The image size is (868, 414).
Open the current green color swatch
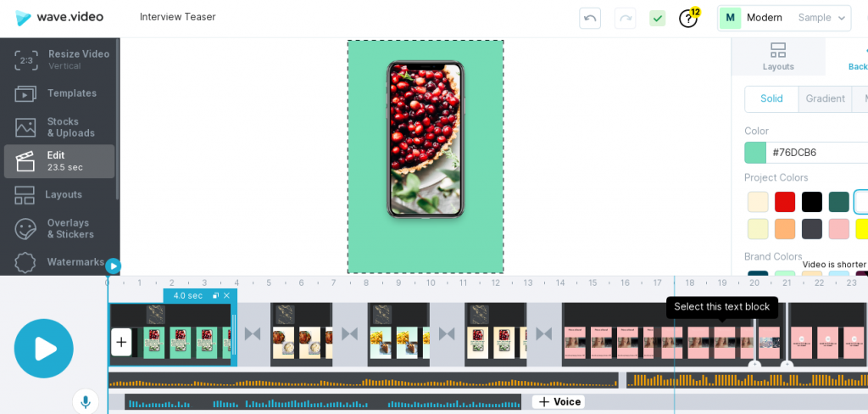755,153
